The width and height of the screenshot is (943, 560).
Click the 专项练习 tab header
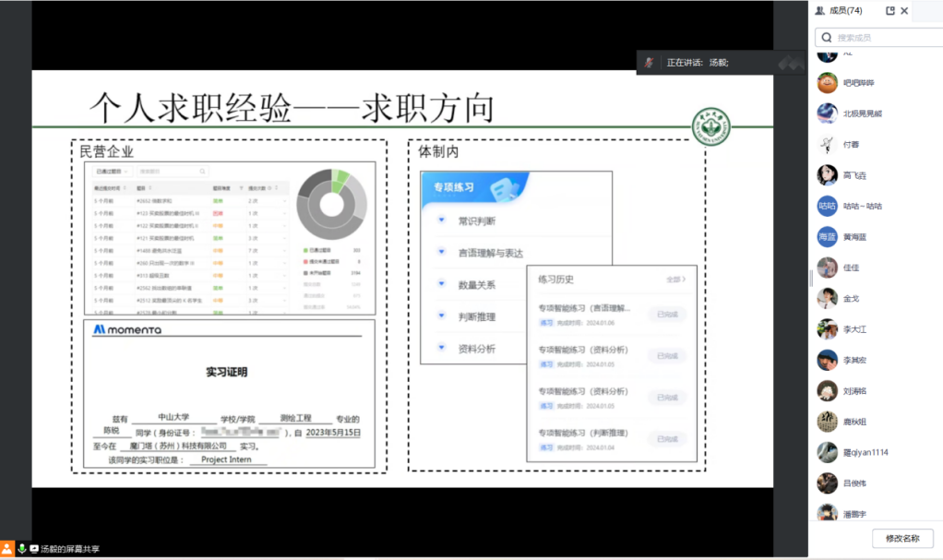(454, 187)
